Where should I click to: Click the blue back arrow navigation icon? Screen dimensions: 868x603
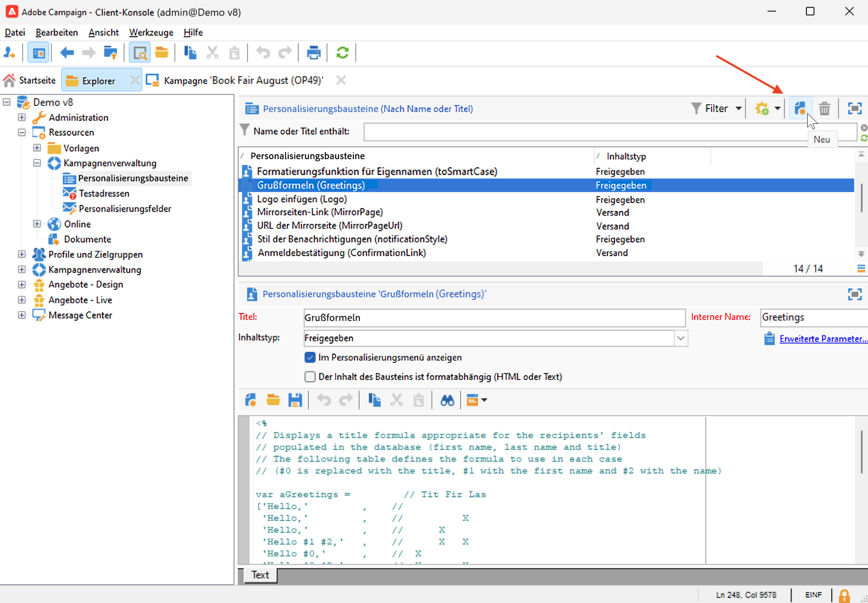pyautogui.click(x=67, y=53)
